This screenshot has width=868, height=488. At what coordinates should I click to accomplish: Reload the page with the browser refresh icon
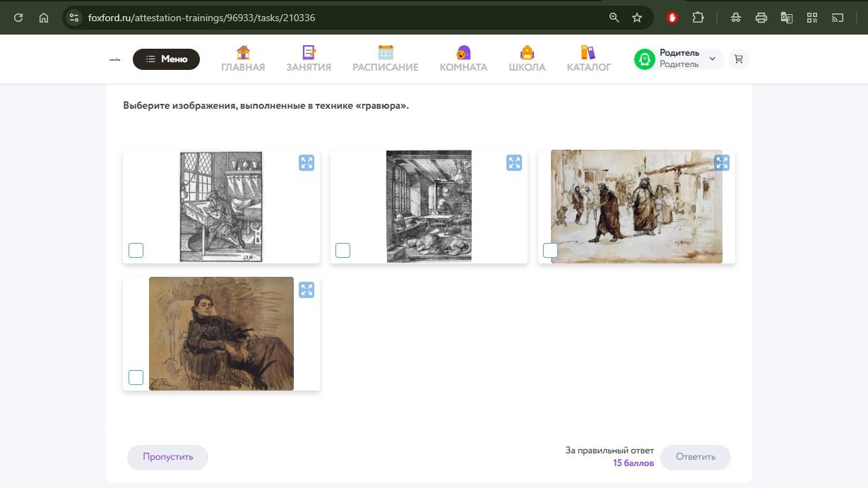(x=18, y=18)
